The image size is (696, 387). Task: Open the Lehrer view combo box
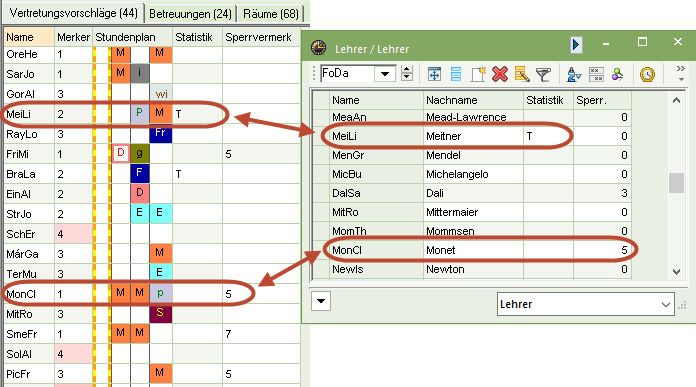tap(585, 304)
